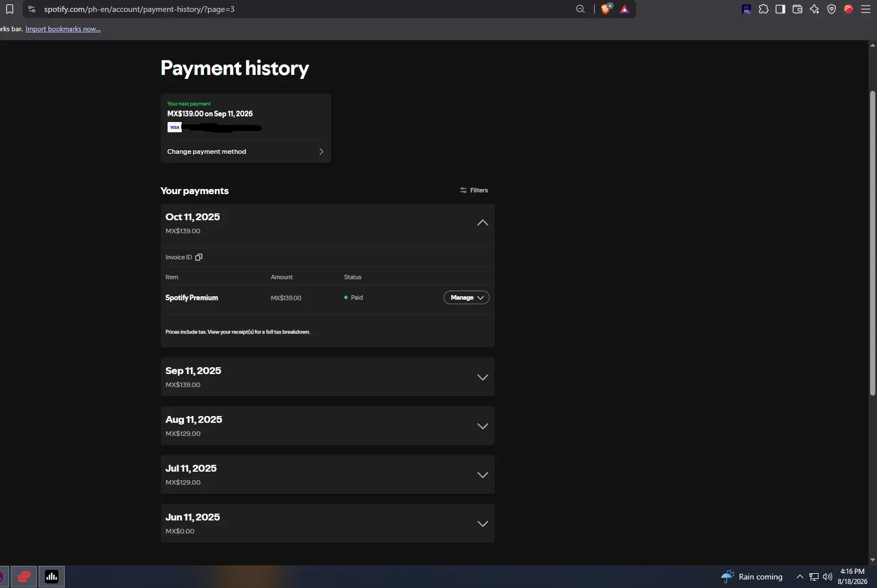This screenshot has height=588, width=877.
Task: Click the Item column header
Action: (x=172, y=277)
